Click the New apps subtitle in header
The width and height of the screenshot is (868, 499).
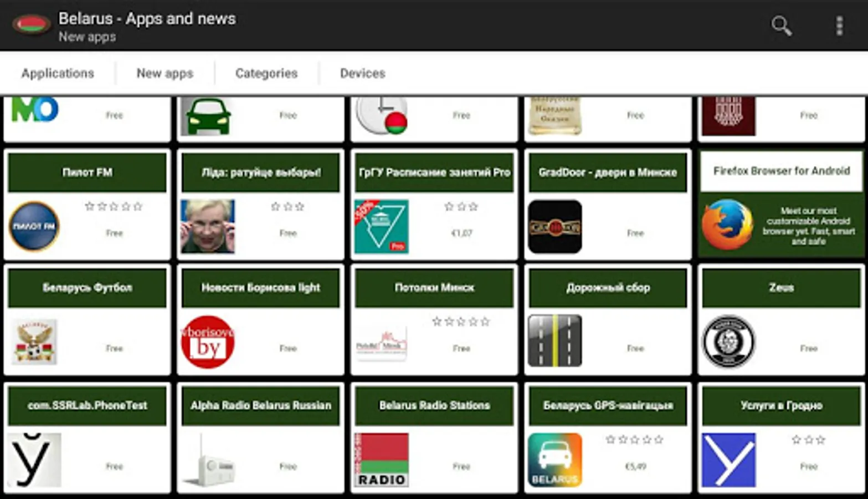[x=88, y=37]
